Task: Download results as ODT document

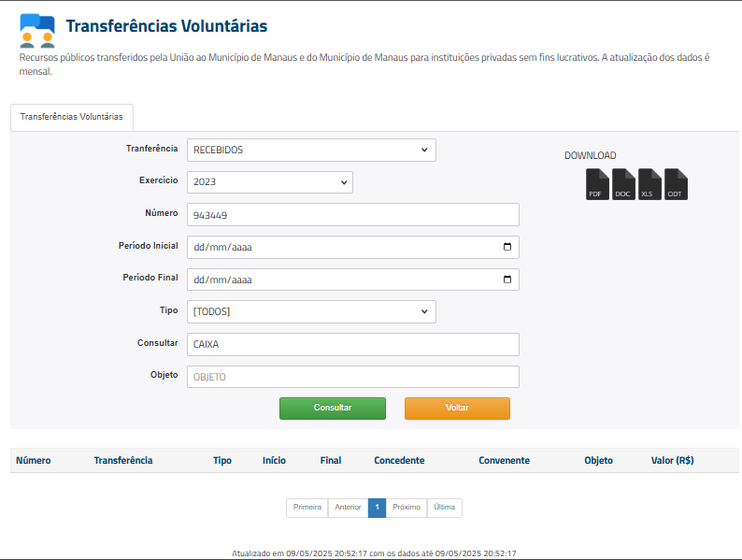Action: [x=676, y=184]
